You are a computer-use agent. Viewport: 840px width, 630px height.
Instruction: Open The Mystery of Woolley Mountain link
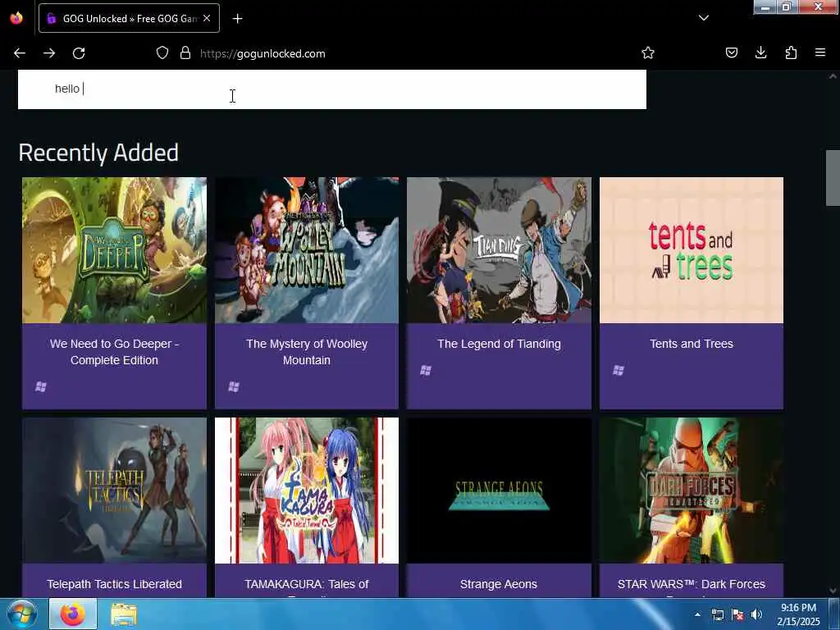[307, 352]
